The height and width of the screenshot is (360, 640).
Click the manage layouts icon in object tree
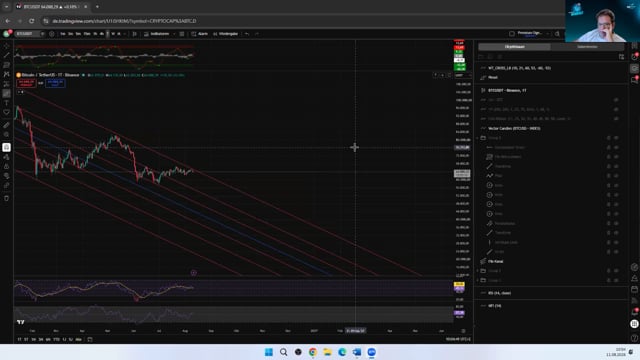(x=621, y=57)
